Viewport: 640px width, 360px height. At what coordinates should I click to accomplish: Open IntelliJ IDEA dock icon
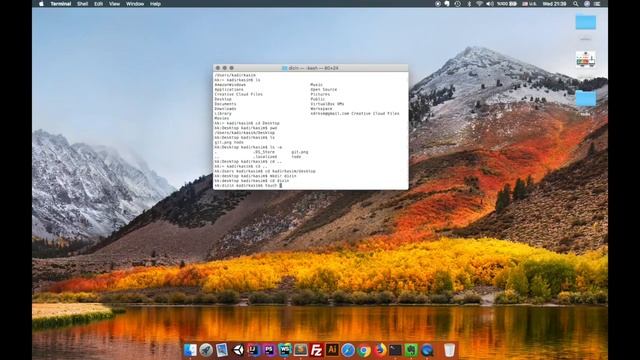tap(253, 350)
